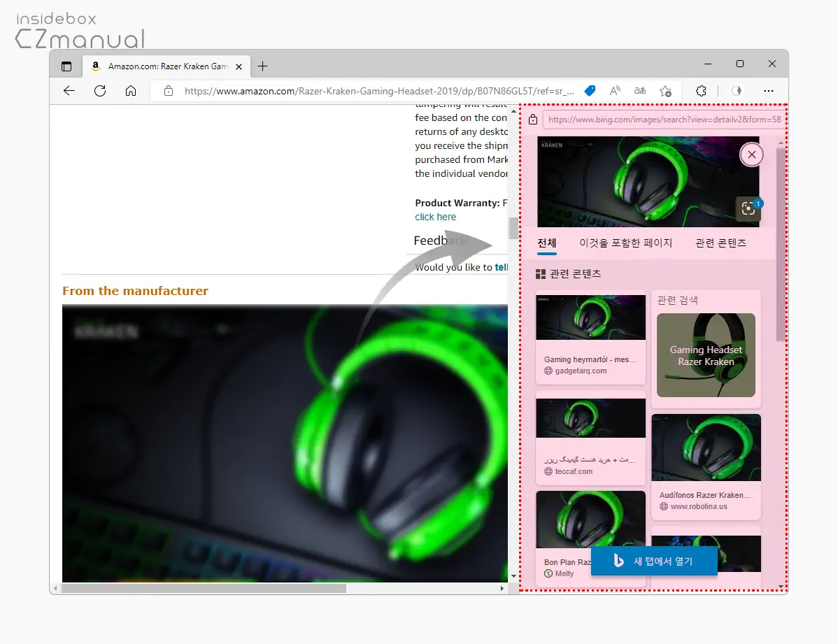
Task: Click the large blurred Kraken headset image
Action: coord(285,443)
